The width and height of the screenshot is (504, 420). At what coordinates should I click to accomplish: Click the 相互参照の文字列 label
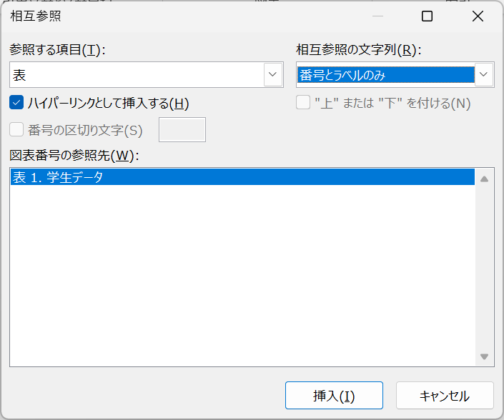[x=356, y=49]
